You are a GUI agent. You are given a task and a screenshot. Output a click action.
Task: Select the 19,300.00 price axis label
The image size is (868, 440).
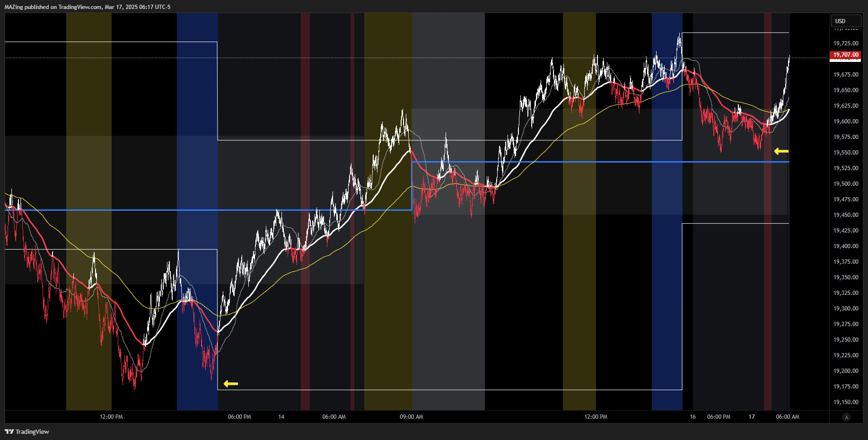point(846,309)
